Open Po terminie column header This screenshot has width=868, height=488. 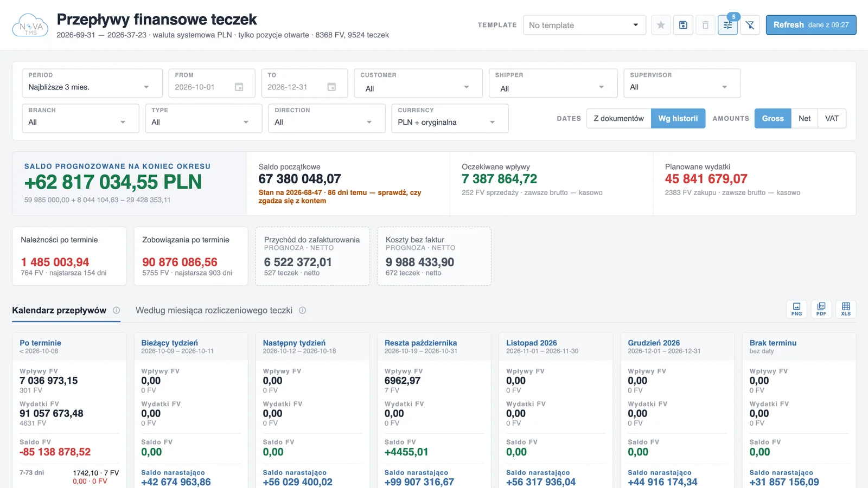pyautogui.click(x=69, y=346)
